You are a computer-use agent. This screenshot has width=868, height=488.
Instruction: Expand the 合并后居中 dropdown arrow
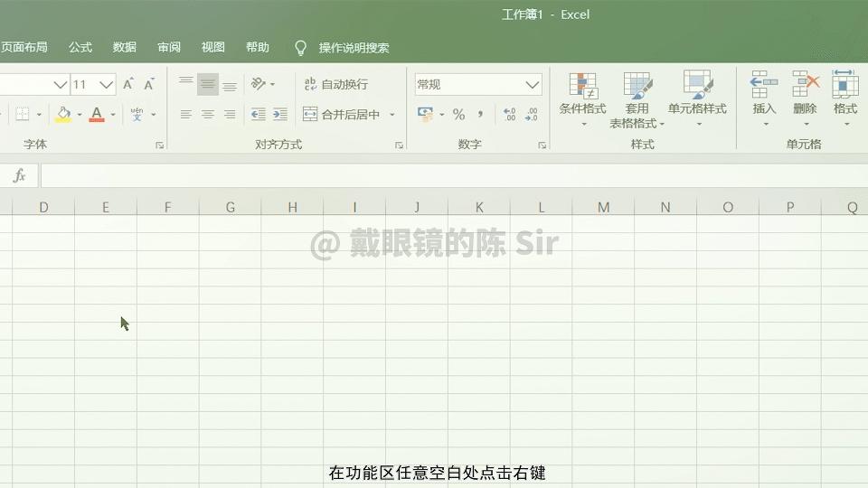pyautogui.click(x=392, y=115)
